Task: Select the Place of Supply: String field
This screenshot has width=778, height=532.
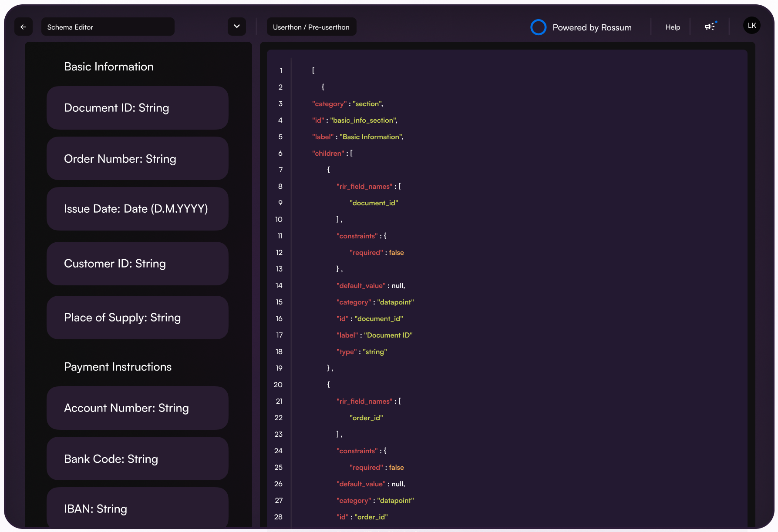Action: 138,318
